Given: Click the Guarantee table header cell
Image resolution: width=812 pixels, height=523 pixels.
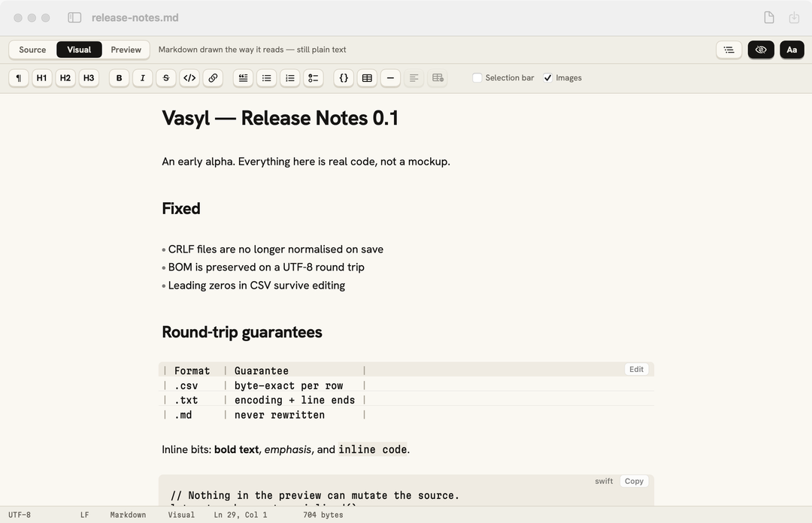Looking at the screenshot, I should 262,370.
